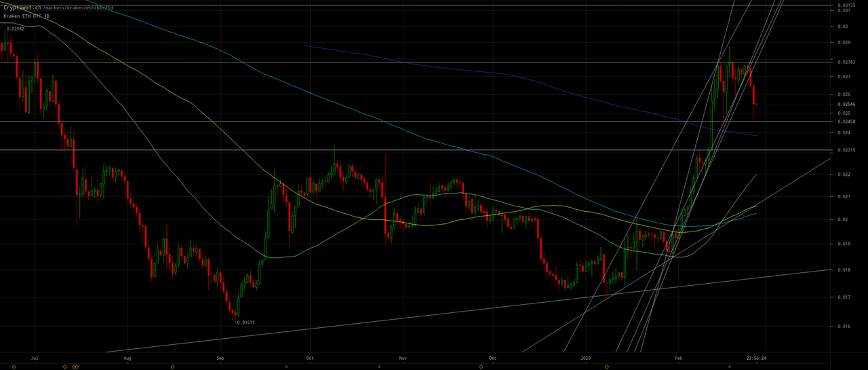This screenshot has height=370, width=868.
Task: Click the 0.022 price axis label
Action: coord(844,174)
